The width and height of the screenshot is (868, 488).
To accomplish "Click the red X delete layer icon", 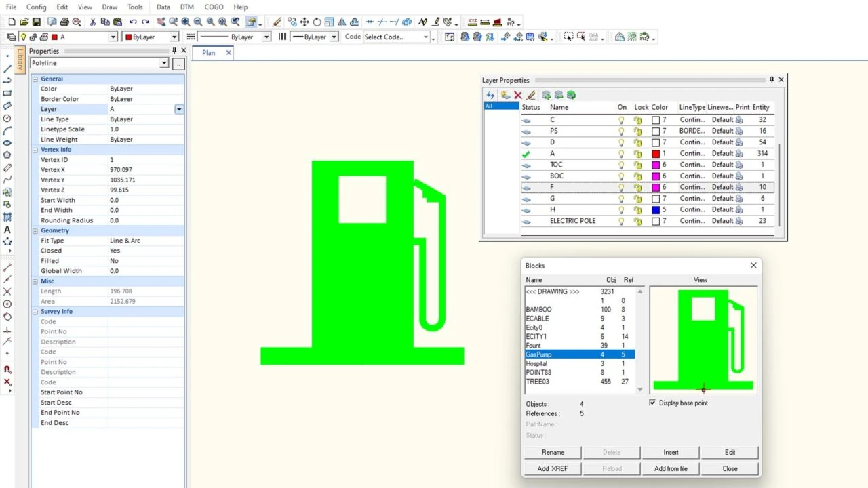I will [x=518, y=95].
